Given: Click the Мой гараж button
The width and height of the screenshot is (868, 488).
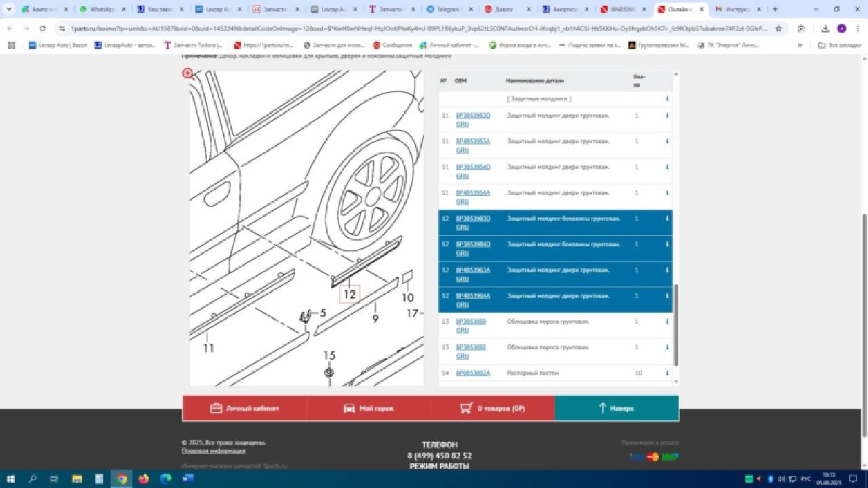Looking at the screenshot, I should 368,408.
